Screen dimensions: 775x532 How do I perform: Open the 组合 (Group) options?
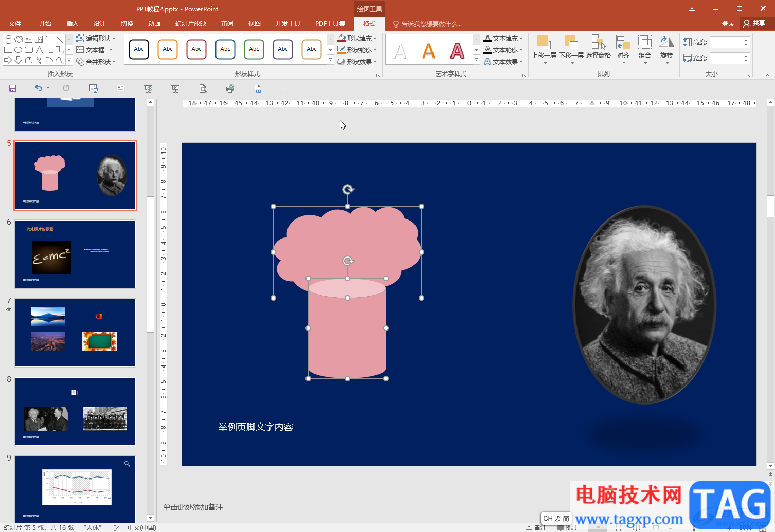(645, 49)
